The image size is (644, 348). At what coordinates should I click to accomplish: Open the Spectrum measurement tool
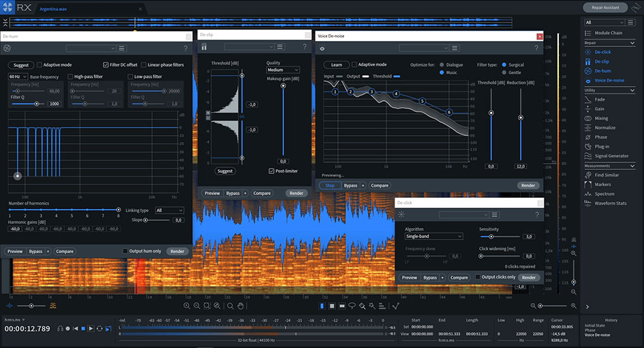tap(604, 194)
